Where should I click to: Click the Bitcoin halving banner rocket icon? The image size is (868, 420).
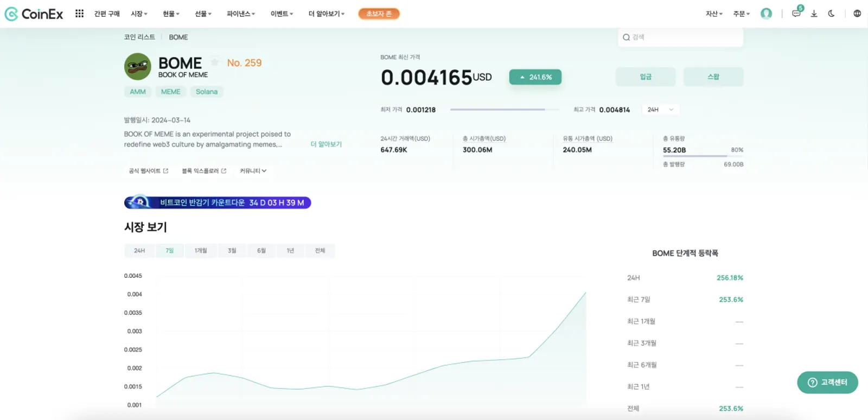tap(139, 202)
